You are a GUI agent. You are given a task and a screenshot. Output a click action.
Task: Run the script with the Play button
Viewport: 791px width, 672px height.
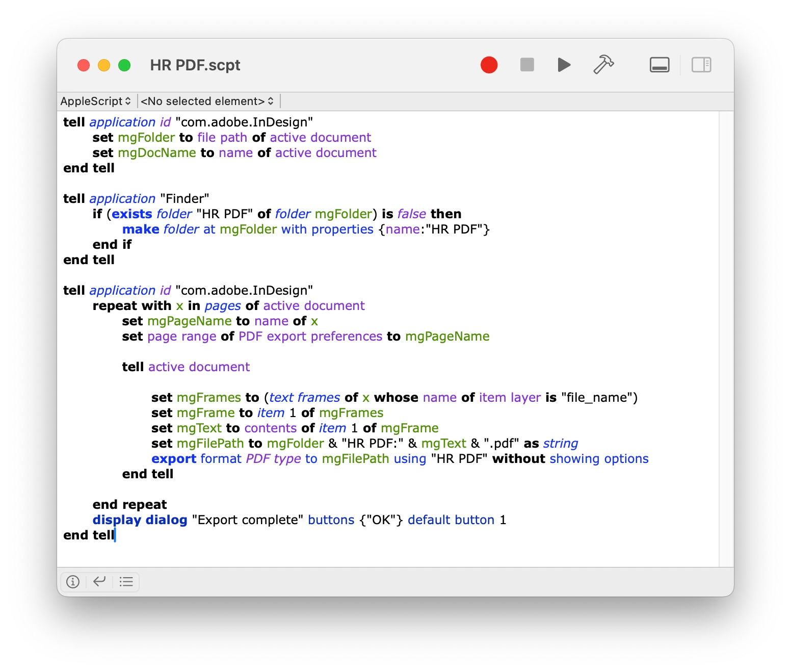(564, 65)
